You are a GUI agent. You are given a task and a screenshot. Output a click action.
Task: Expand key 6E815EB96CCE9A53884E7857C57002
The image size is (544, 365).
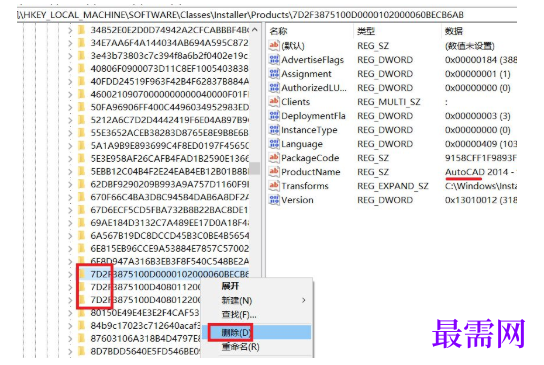pos(70,248)
